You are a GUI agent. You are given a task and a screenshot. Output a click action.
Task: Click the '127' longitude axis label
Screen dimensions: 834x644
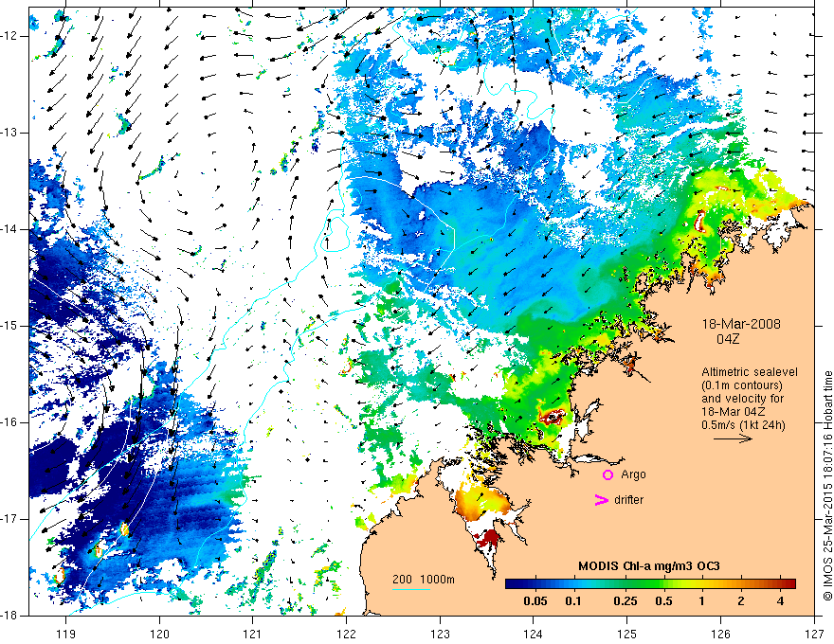814,634
